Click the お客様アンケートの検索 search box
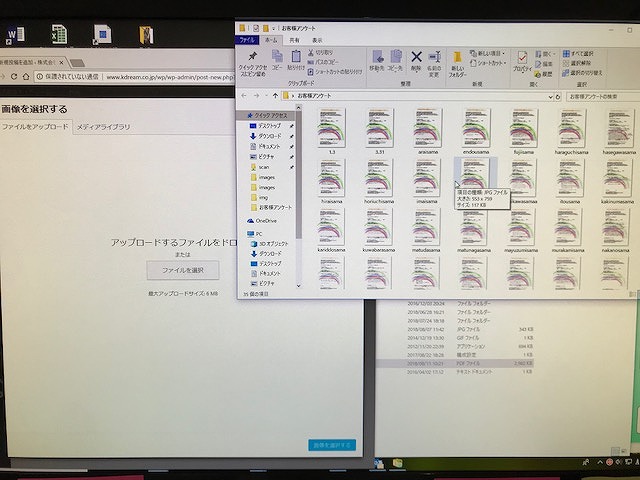Screen dimensions: 640x480 [598, 95]
